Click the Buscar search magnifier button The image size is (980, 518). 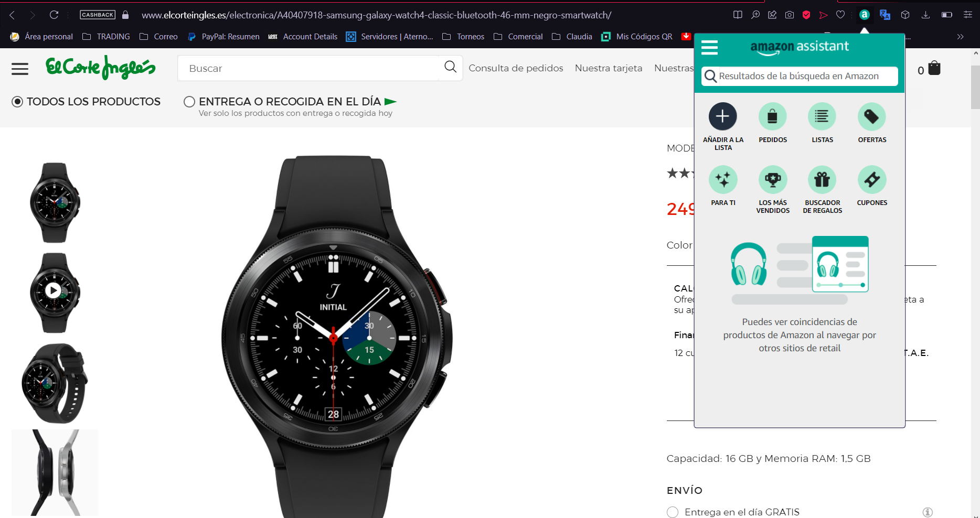click(450, 67)
